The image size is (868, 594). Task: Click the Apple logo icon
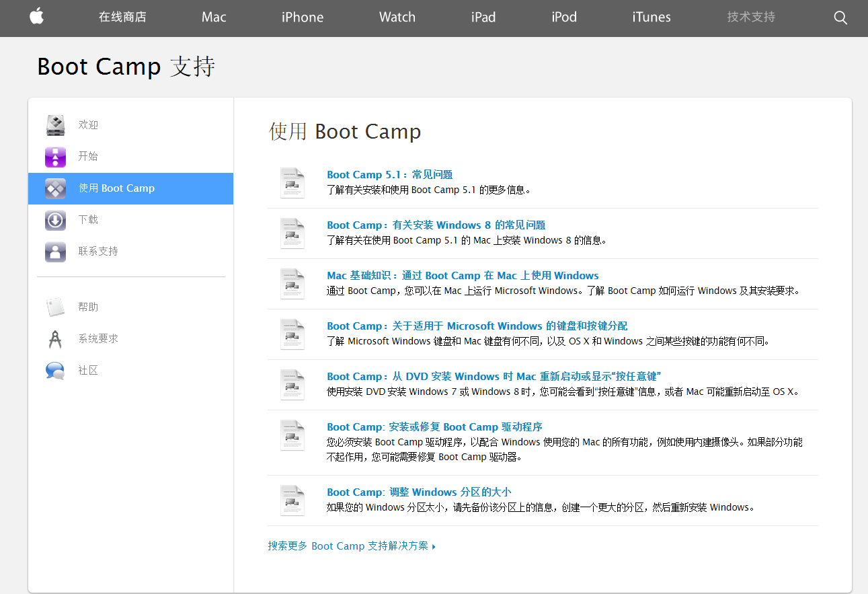36,17
